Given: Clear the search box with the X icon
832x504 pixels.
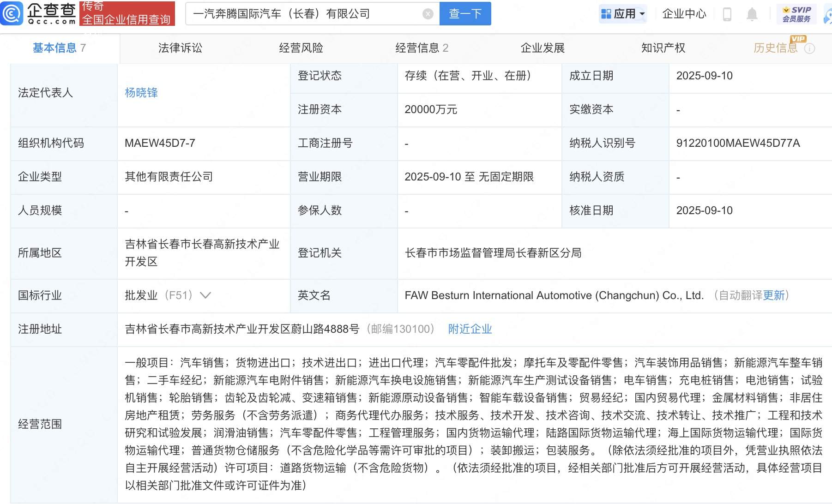Looking at the screenshot, I should point(428,14).
